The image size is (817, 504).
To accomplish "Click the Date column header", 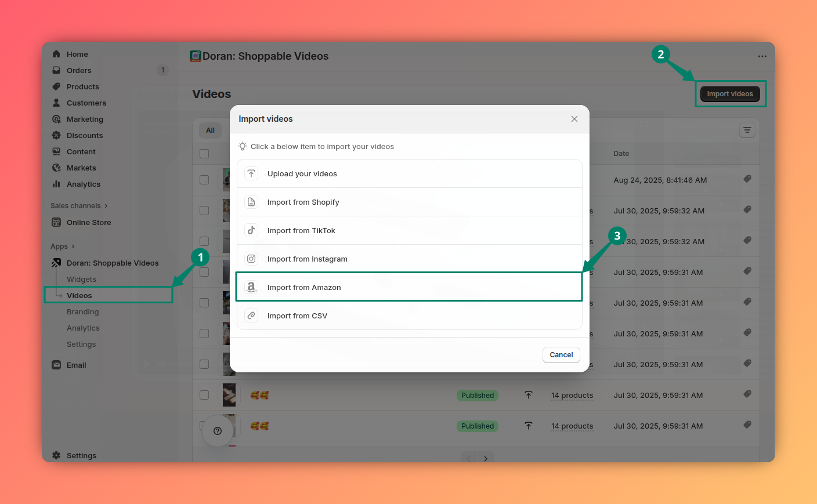I will (x=621, y=154).
